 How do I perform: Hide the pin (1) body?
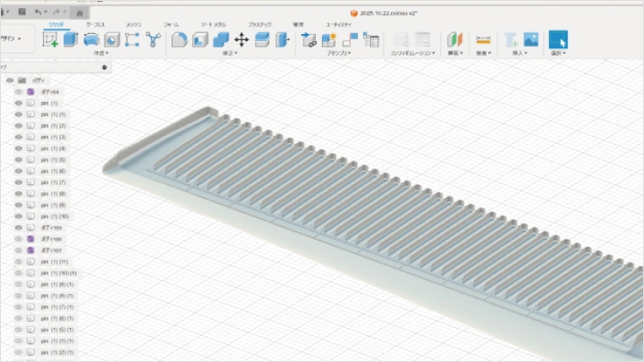point(19,103)
